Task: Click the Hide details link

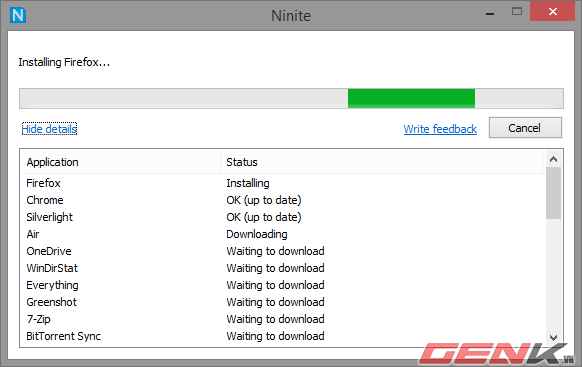Action: [49, 129]
